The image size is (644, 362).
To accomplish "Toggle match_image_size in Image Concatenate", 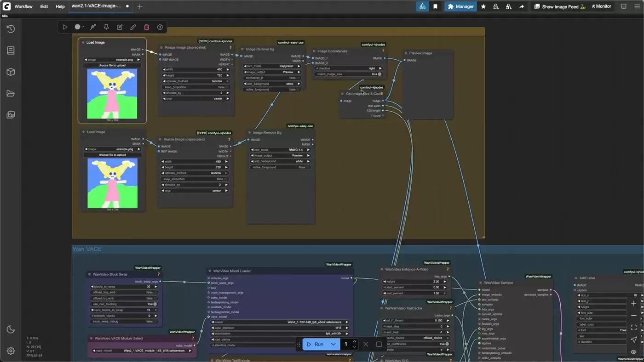I will (x=348, y=74).
